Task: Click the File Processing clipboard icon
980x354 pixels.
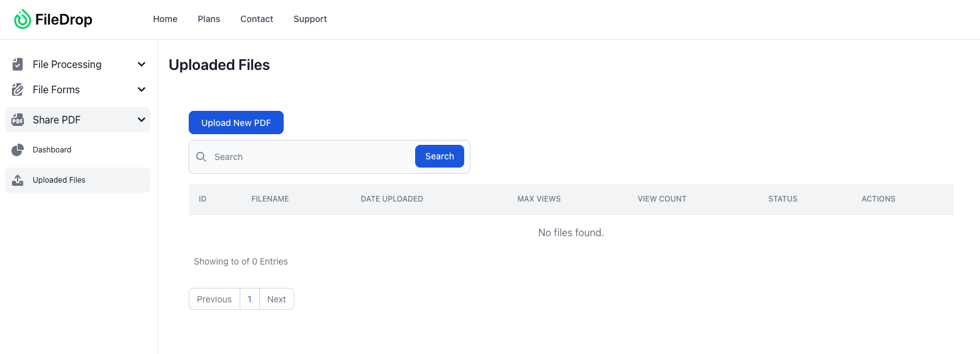Action: (x=18, y=64)
